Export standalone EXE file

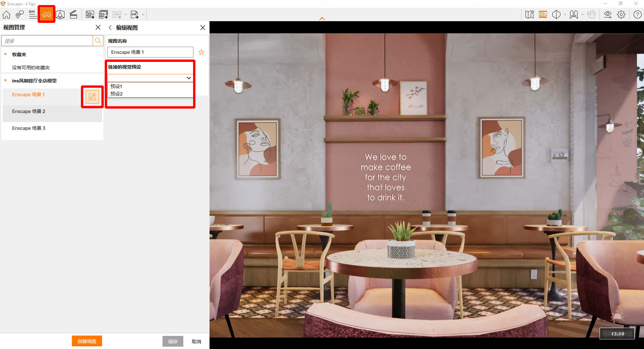(135, 14)
